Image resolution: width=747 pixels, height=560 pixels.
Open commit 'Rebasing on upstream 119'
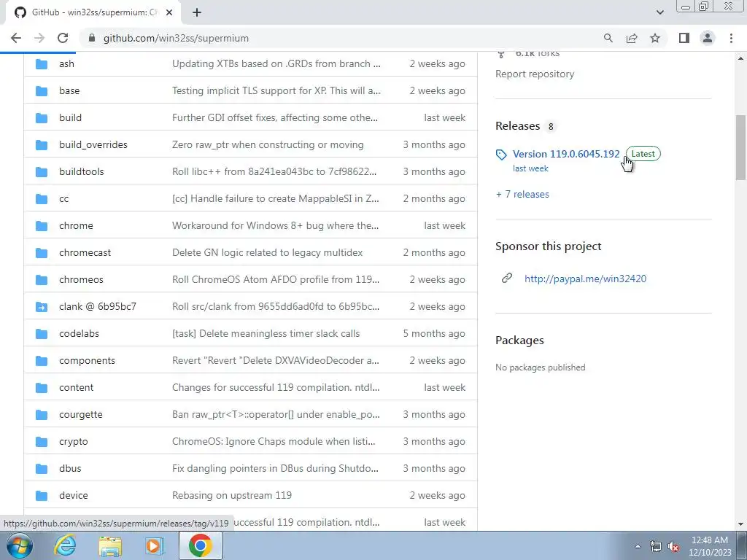[x=232, y=495]
